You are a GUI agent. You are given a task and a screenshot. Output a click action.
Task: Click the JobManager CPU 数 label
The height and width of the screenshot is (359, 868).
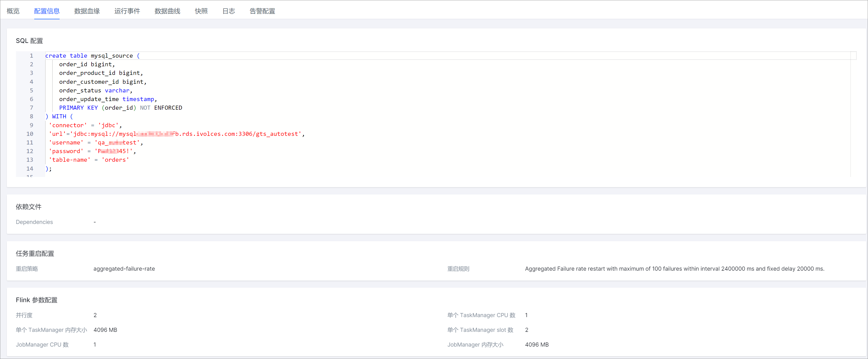[42, 345]
